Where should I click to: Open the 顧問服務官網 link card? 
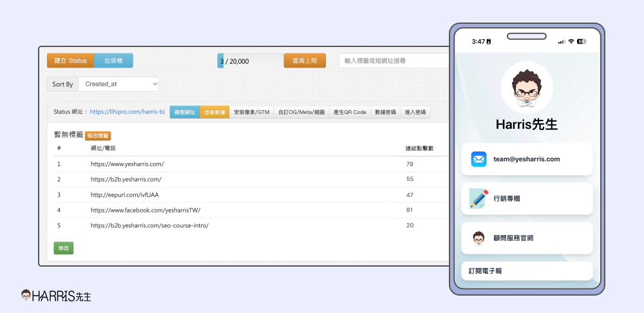(527, 238)
